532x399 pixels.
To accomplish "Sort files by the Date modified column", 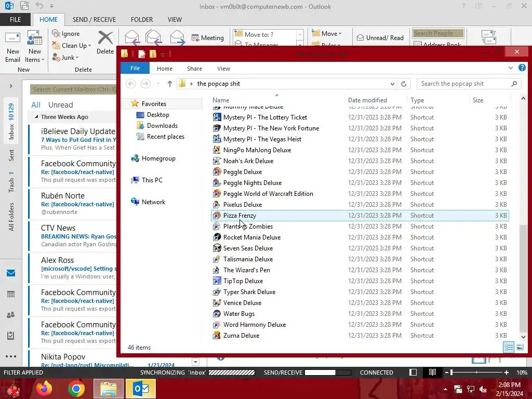I will click(376, 100).
